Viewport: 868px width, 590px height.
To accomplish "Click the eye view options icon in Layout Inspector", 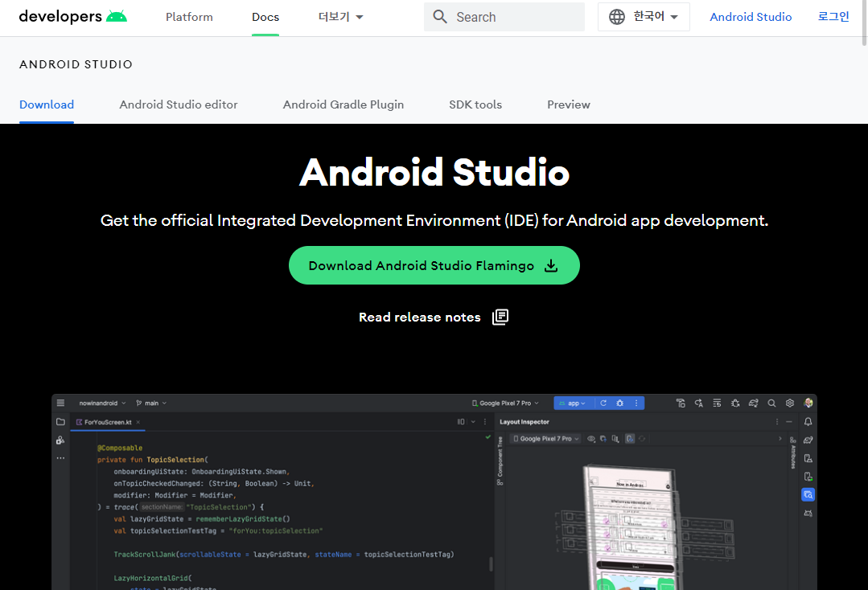I will point(591,439).
